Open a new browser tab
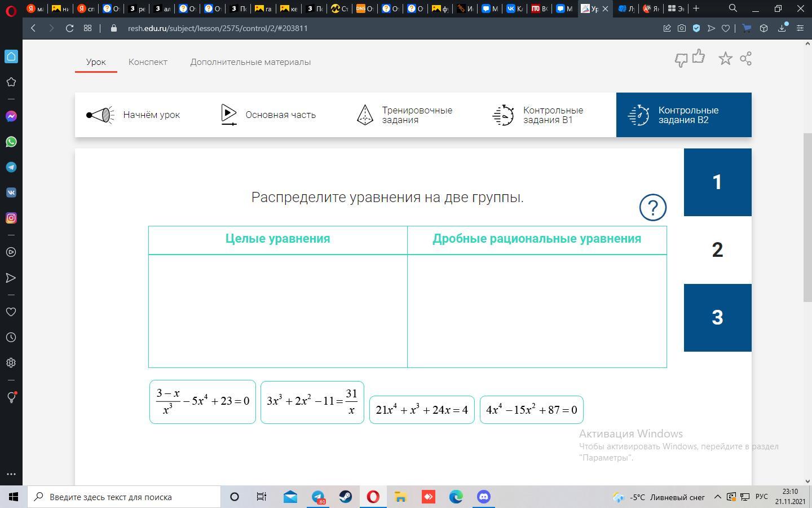The image size is (812, 508). point(696,8)
